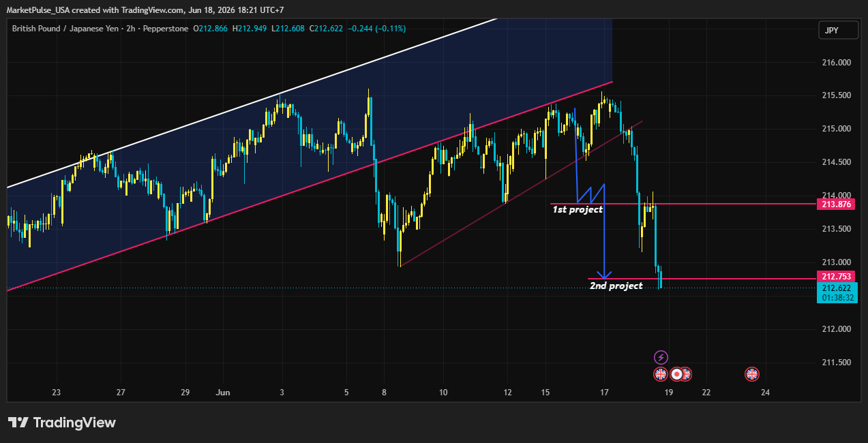Screen dimensions: 868x443
Task: Click date 29 on the time axis
Action: [x=185, y=393]
